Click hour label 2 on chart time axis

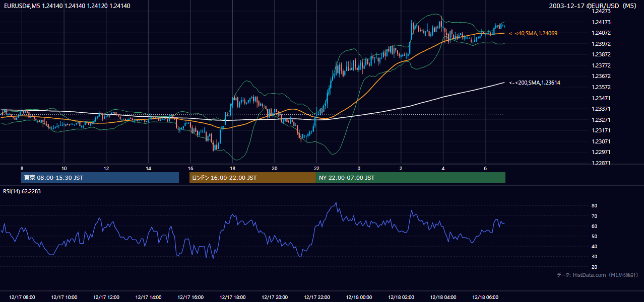point(401,168)
